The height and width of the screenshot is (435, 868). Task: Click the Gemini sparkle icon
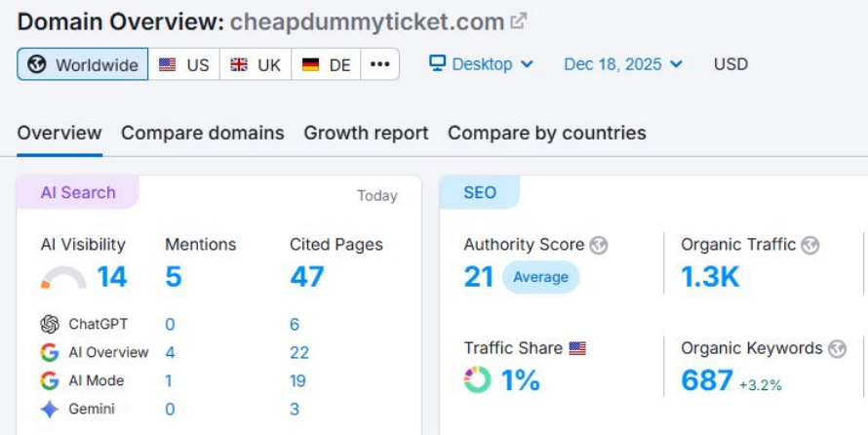coord(50,410)
